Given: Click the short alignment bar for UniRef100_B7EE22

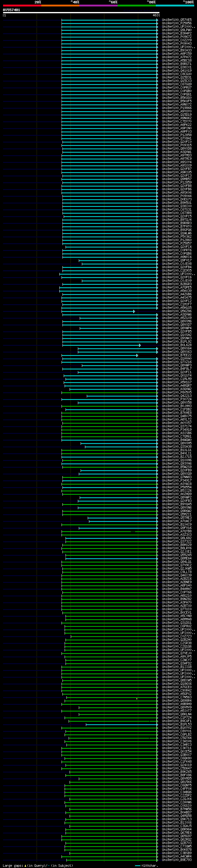Looking at the screenshot, I should click(100, 355).
